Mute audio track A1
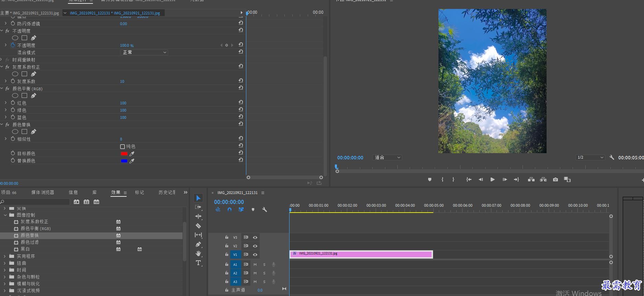The image size is (644, 296). [x=255, y=264]
